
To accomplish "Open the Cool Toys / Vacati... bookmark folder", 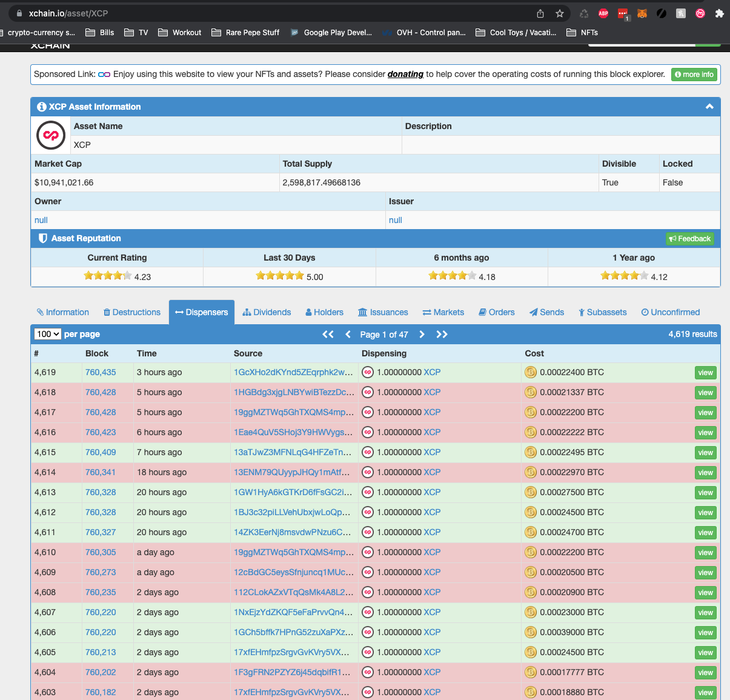I will pyautogui.click(x=516, y=33).
